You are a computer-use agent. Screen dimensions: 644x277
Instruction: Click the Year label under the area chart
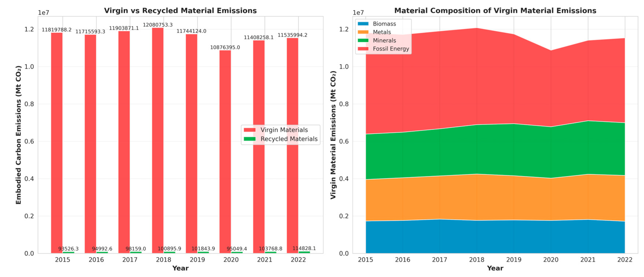495,268
